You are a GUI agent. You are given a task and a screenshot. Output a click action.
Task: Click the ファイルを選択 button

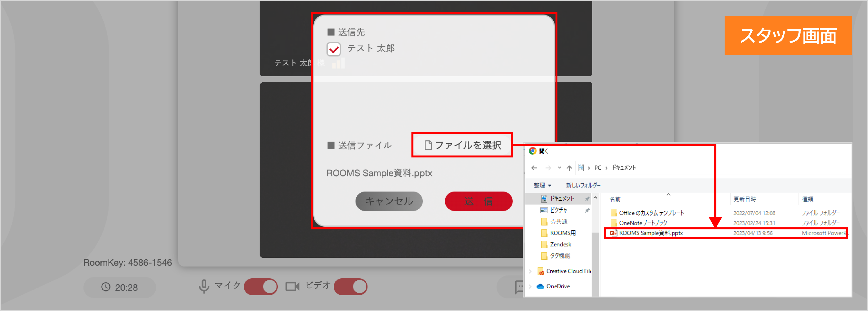click(462, 145)
